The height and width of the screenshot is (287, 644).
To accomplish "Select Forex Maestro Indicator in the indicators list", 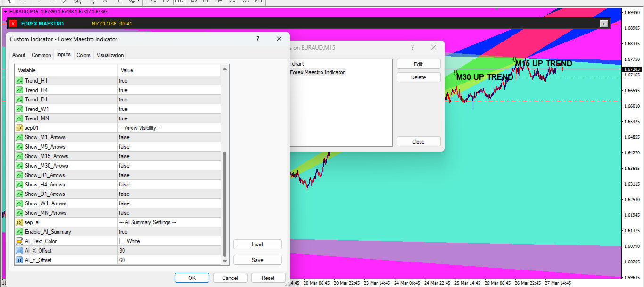I will tap(317, 72).
